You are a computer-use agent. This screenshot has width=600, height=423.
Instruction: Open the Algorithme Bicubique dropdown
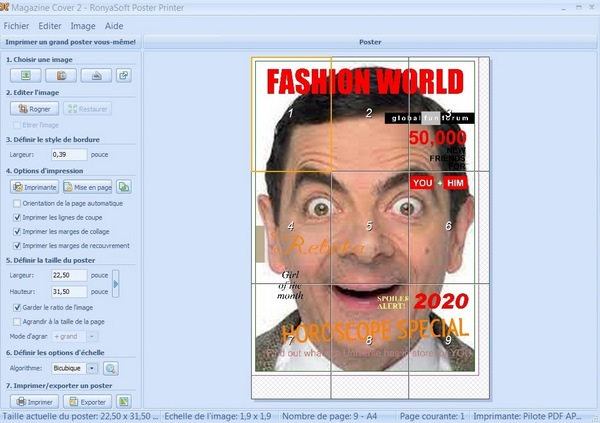(x=92, y=368)
